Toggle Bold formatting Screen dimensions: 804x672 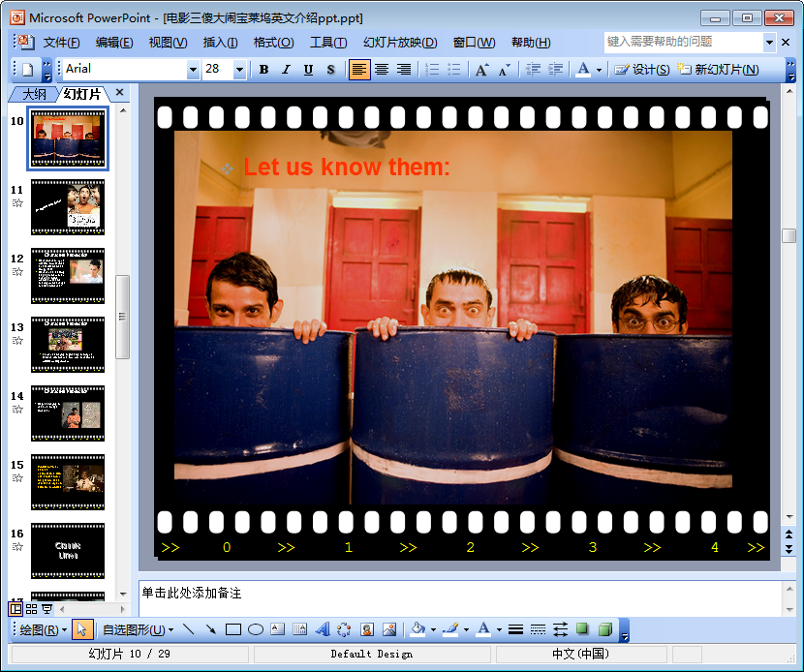coord(264,69)
